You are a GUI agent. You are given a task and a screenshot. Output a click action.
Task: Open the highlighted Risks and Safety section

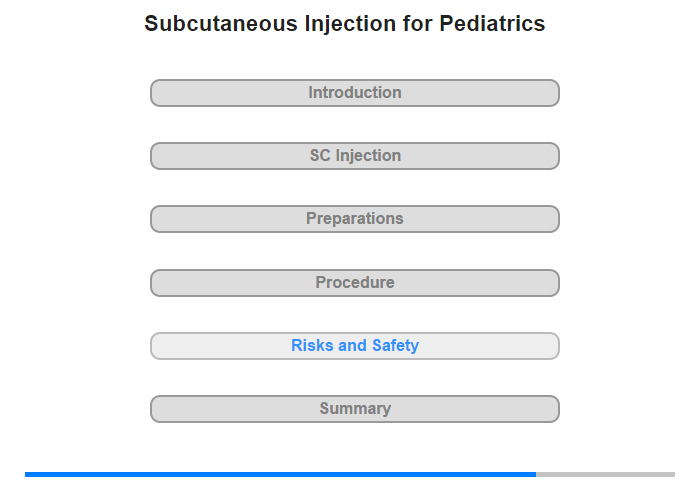(354, 346)
